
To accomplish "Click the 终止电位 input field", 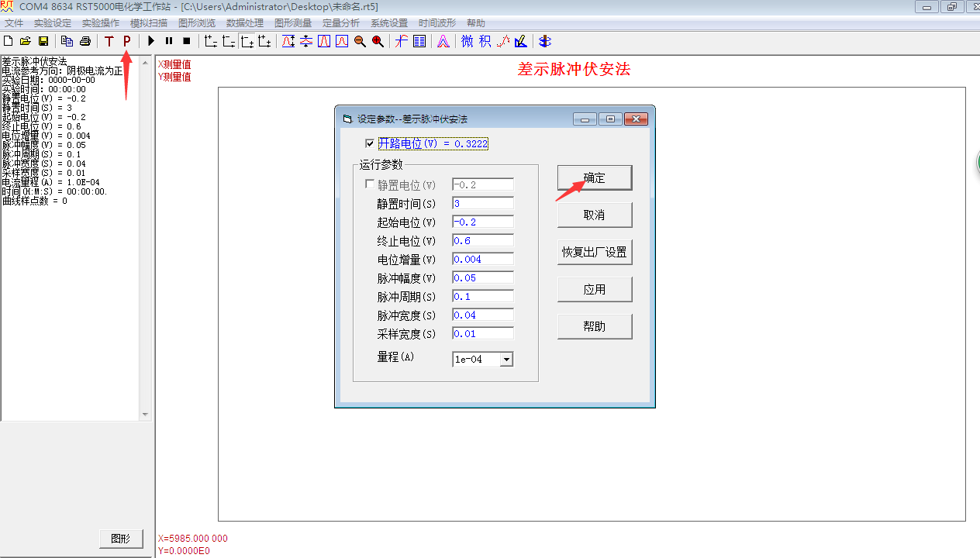I will 482,241.
